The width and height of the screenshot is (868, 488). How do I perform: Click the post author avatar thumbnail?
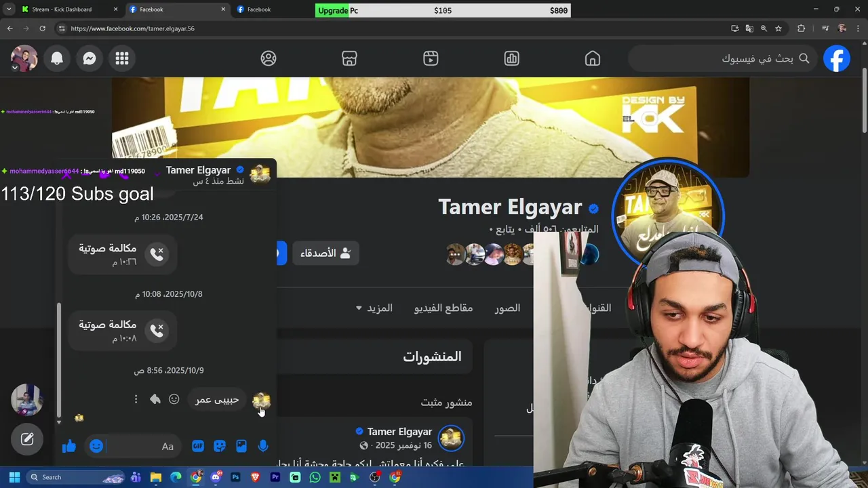click(451, 439)
